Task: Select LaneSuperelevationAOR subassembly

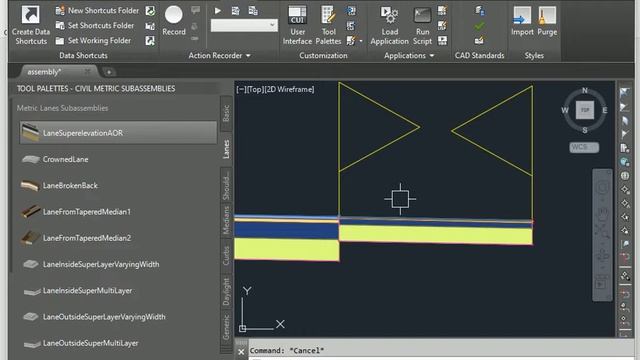Action: click(118, 133)
